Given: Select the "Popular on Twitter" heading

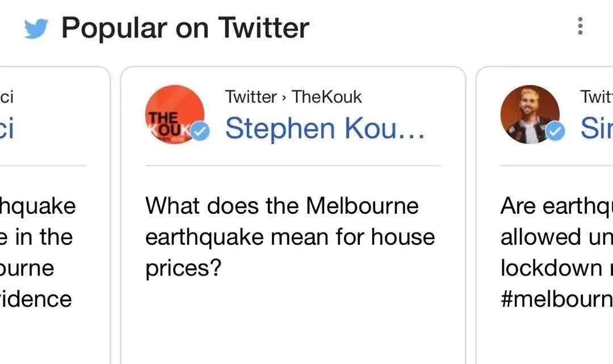Looking at the screenshot, I should [x=185, y=28].
